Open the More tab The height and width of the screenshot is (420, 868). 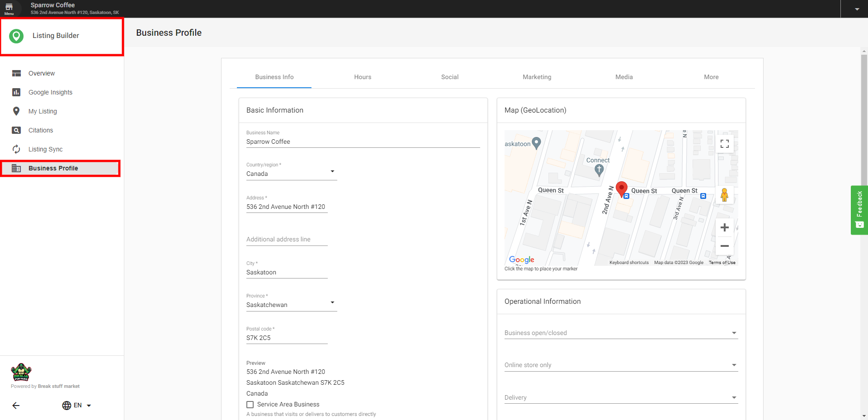711,77
